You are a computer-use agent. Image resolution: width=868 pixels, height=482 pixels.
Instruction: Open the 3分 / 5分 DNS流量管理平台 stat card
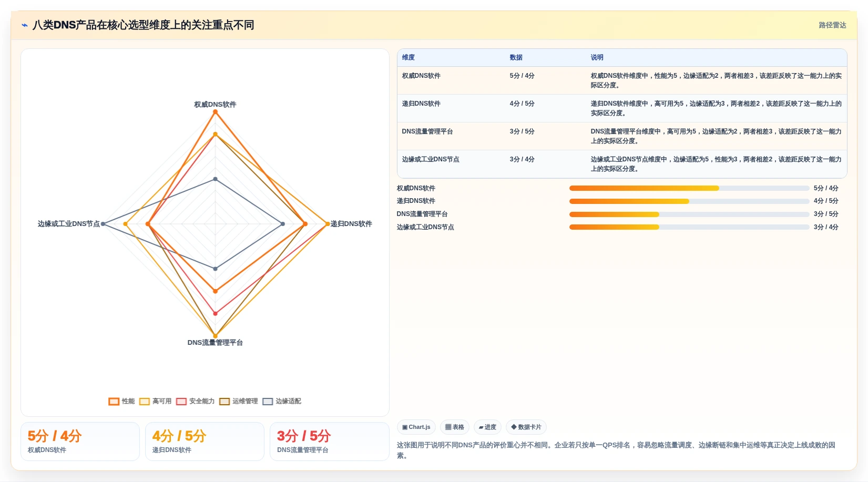pyautogui.click(x=329, y=442)
